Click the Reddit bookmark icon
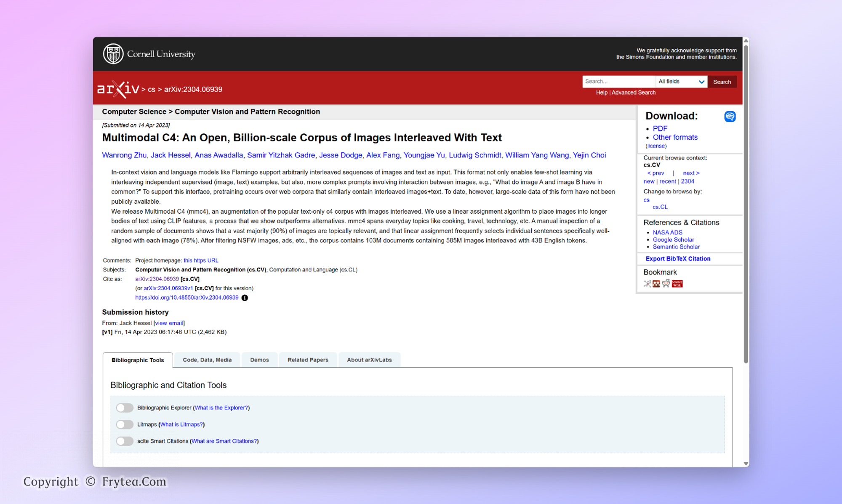The image size is (842, 504). click(x=666, y=284)
